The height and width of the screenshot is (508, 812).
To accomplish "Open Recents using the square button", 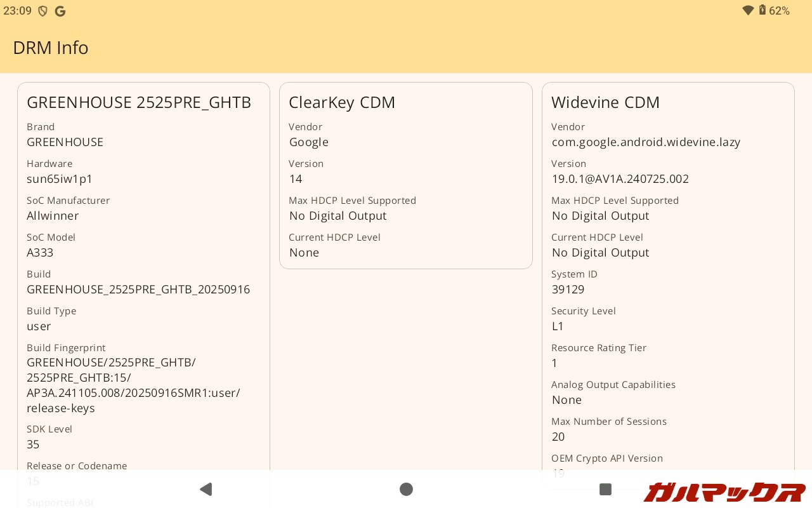I will (x=605, y=489).
